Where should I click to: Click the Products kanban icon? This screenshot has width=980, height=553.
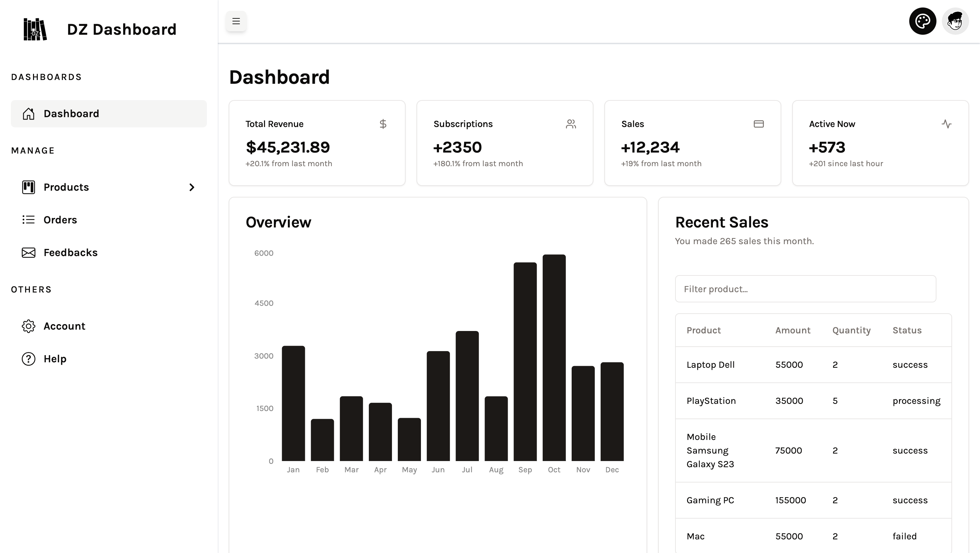29,187
